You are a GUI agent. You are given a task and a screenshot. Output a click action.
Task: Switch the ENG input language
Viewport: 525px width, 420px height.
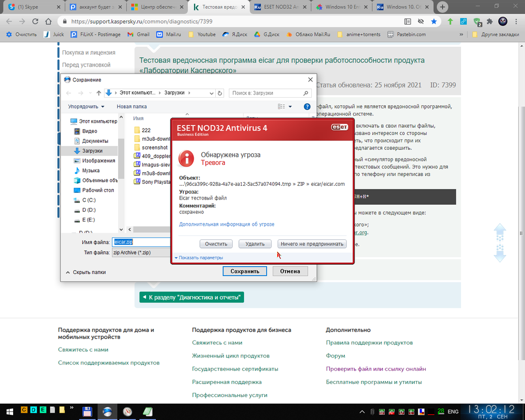[x=453, y=412]
